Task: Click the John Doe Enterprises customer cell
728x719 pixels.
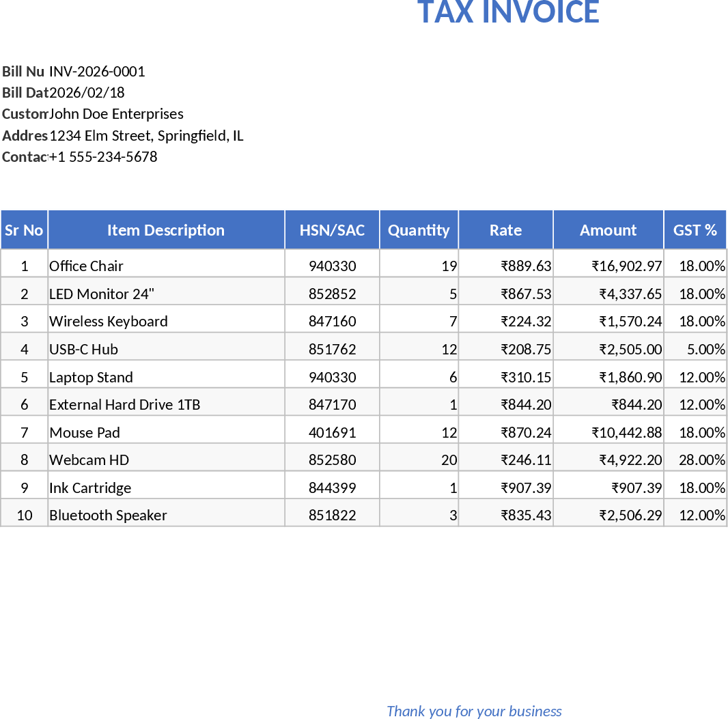Action: tap(117, 114)
